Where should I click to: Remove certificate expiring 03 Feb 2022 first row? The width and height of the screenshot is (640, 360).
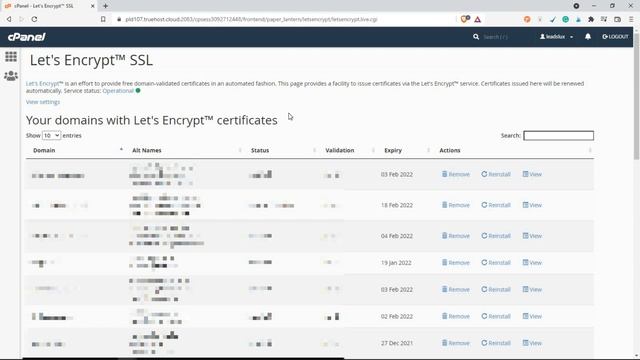pyautogui.click(x=456, y=174)
